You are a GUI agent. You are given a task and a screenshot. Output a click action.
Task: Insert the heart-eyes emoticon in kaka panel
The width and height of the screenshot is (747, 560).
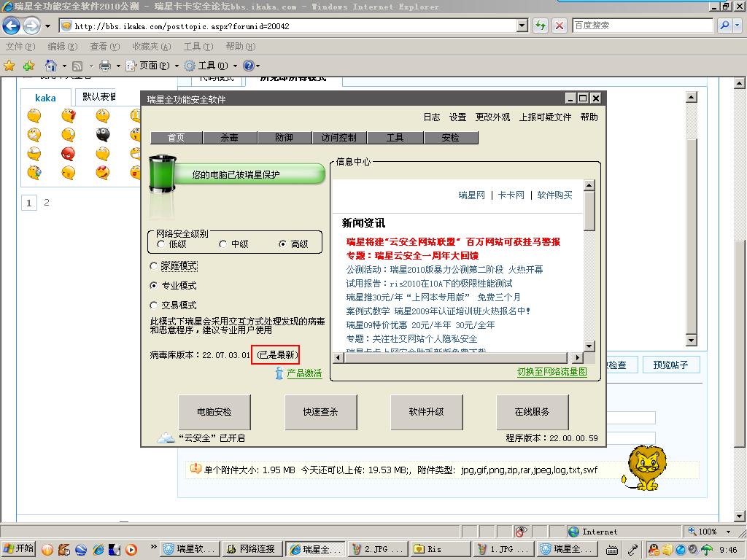[102, 172]
